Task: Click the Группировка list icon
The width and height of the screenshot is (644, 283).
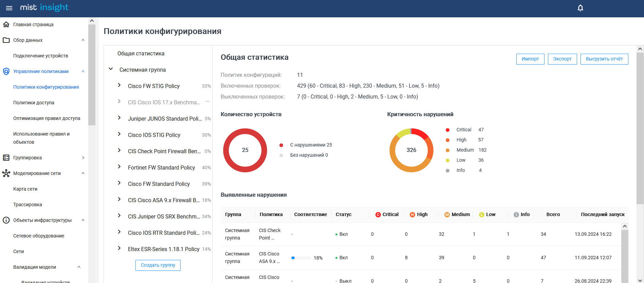Action: 6,158
